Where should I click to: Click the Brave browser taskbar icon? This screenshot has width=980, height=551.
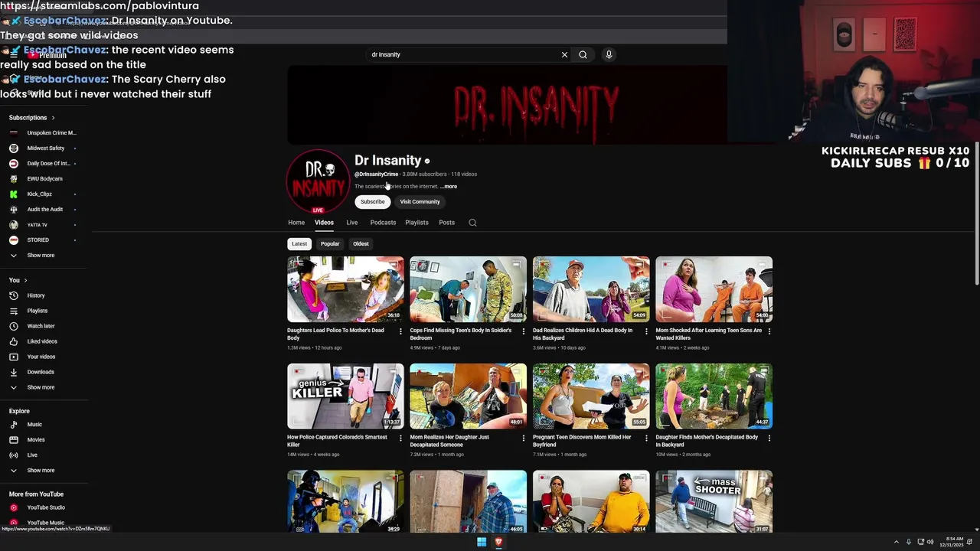498,542
